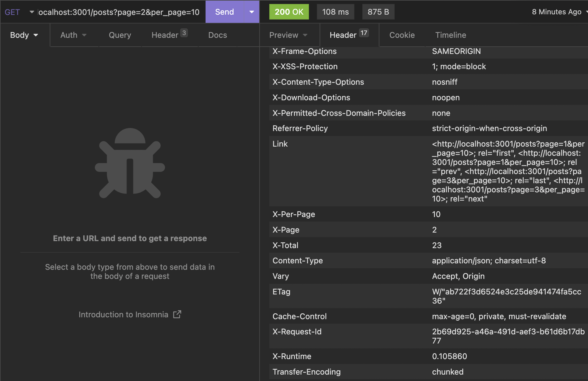Switch to the Docs tab
The image size is (588, 381).
tap(217, 35)
